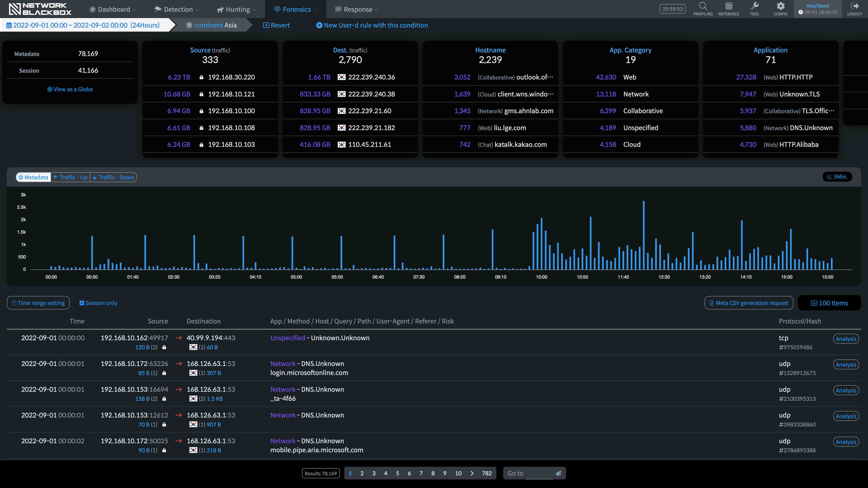Click Analysis for the mobile.pipe.aria.microsoft.com row

846,442
